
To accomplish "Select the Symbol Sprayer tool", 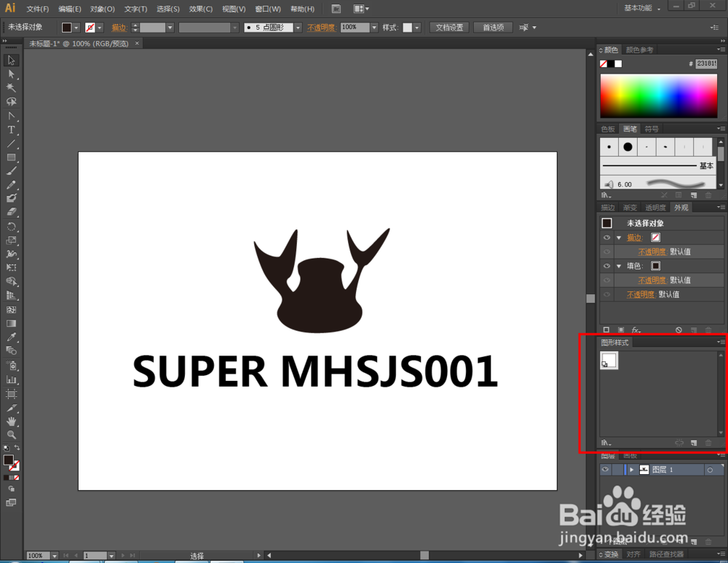I will click(11, 366).
